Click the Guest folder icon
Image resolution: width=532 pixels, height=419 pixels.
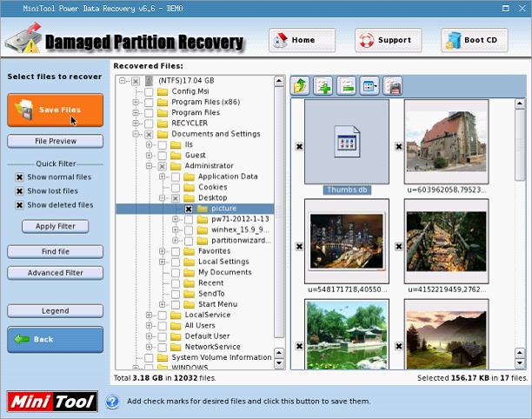point(176,156)
